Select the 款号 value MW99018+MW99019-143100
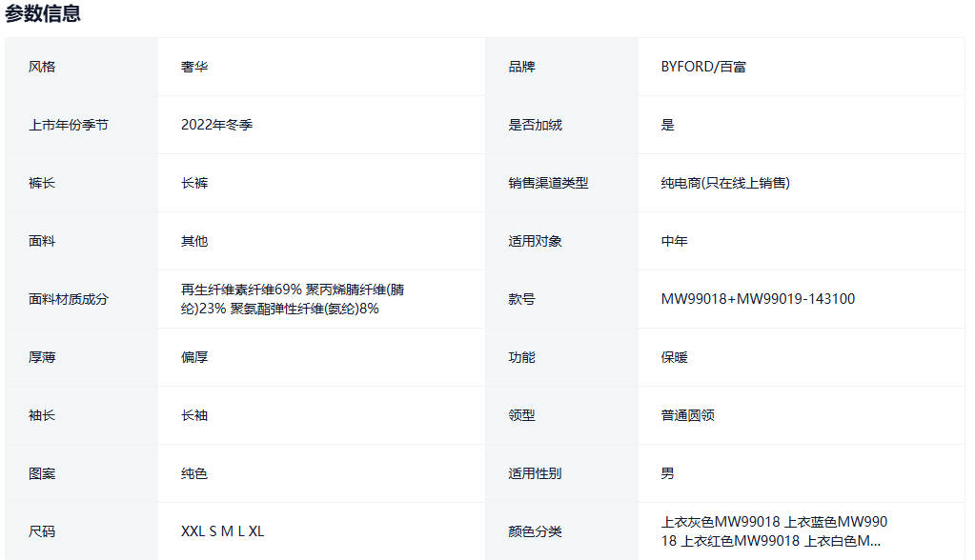This screenshot has width=975, height=560. click(x=758, y=299)
